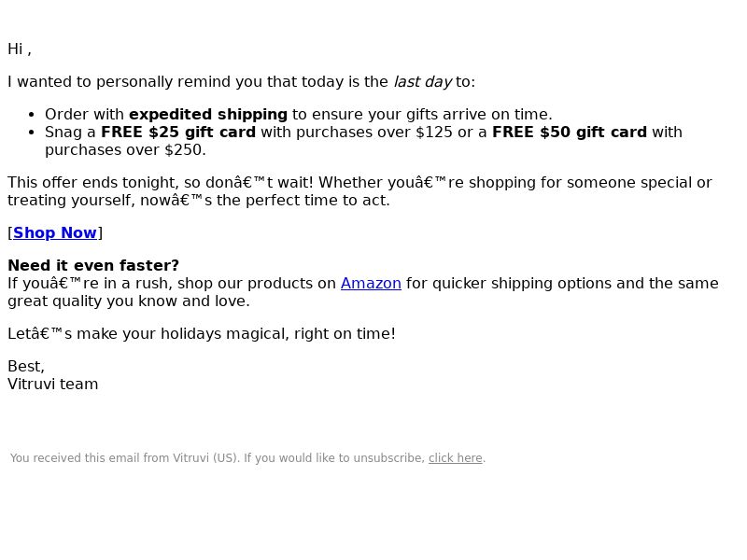Click the bold 'FREE $25 gift card' text
The image size is (747, 560).
178,132
